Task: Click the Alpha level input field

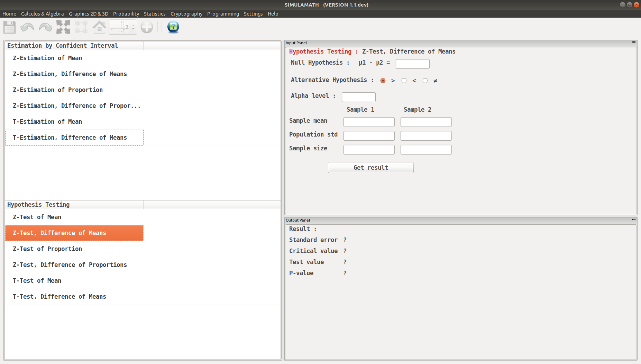Action: coord(358,97)
